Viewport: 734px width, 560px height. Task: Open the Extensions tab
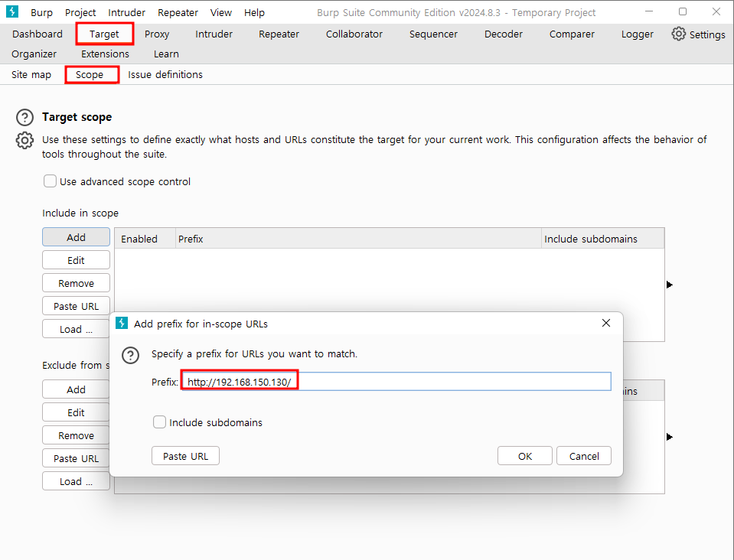(x=106, y=54)
